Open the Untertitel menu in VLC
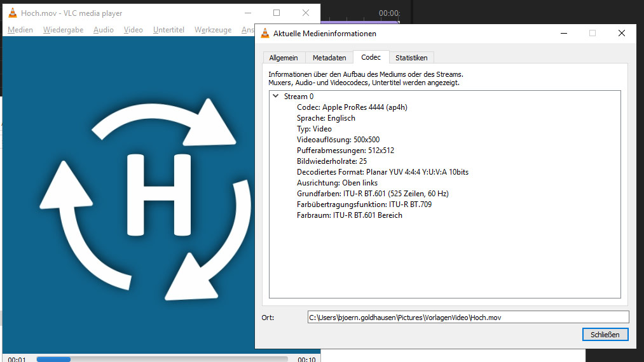644x362 pixels. 169,30
